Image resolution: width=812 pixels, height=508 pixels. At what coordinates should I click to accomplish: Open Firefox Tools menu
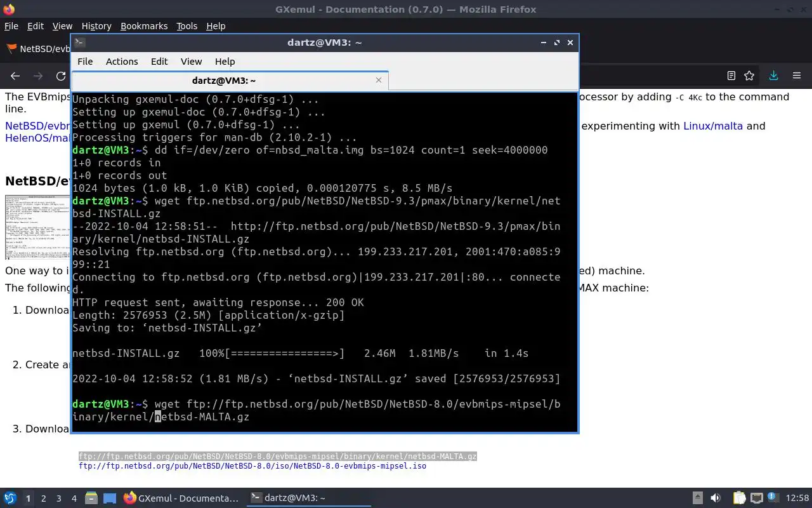click(187, 26)
